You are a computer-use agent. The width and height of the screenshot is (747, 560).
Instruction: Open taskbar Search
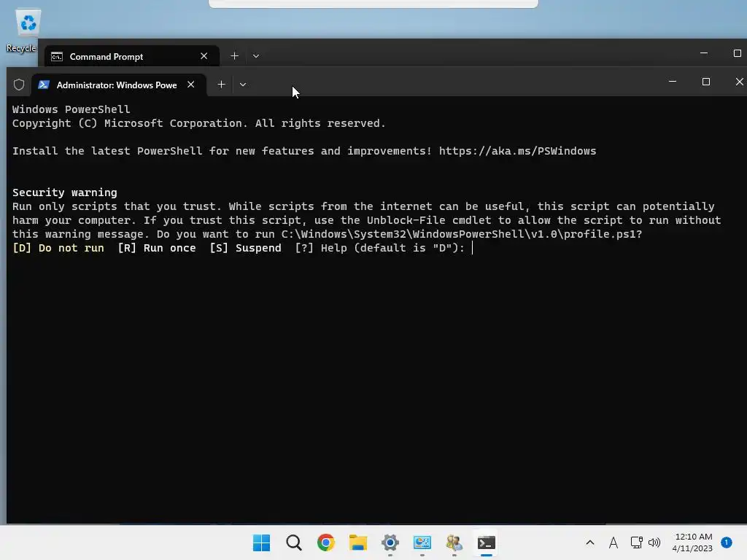point(293,542)
